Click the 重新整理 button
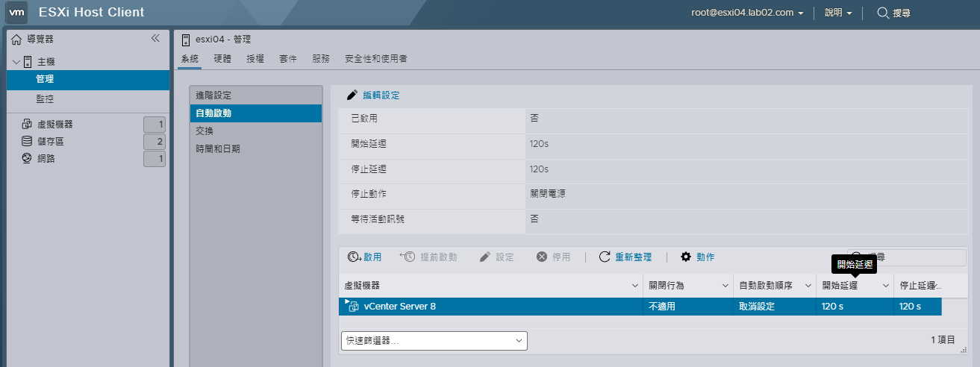Viewport: 980px width, 367px height. coord(625,257)
